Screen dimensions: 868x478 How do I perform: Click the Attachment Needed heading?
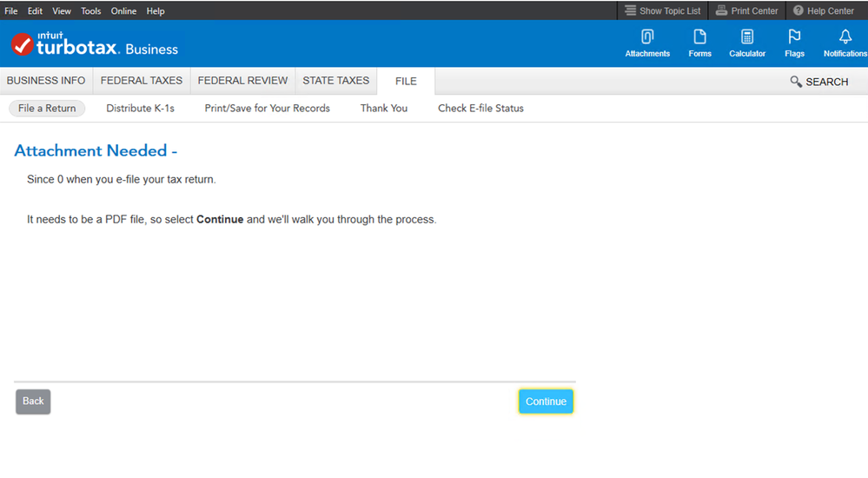pos(96,150)
